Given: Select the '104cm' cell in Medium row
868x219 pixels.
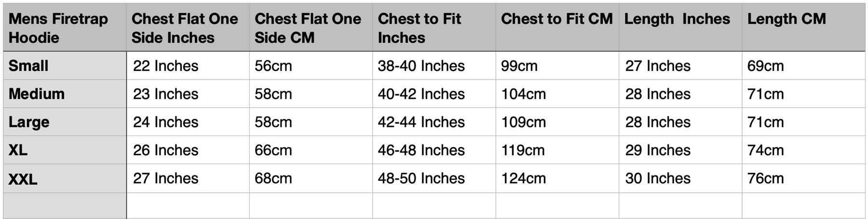Looking at the screenshot, I should point(523,94).
